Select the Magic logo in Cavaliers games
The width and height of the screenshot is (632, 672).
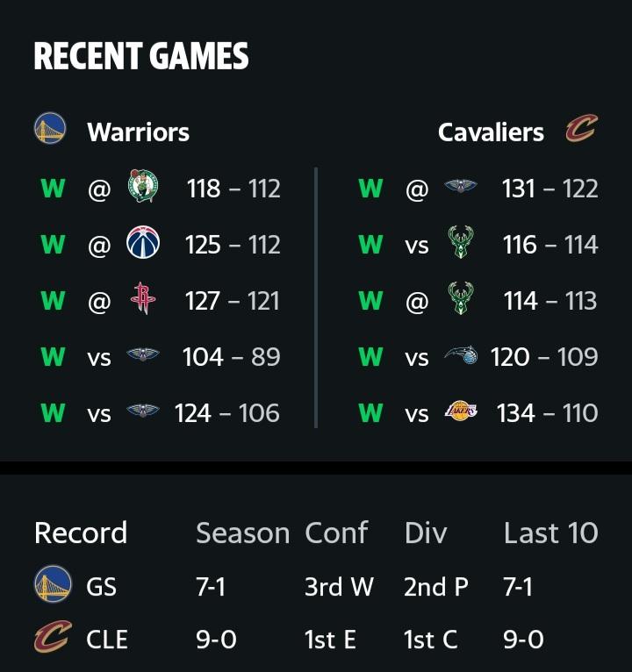coord(461,354)
